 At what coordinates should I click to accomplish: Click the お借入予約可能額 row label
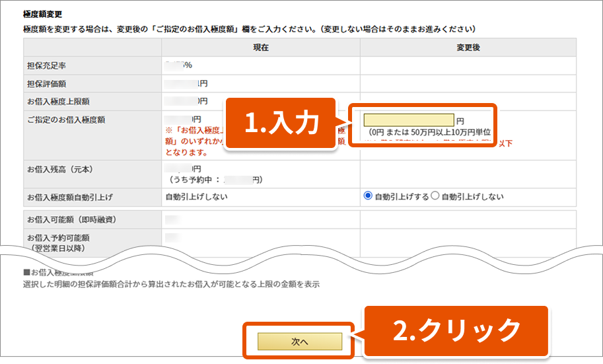[58, 237]
